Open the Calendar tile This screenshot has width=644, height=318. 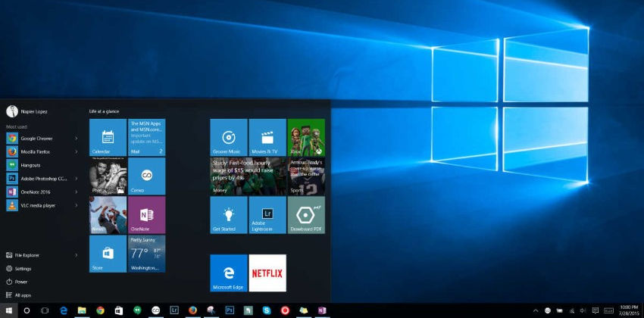[x=108, y=138]
